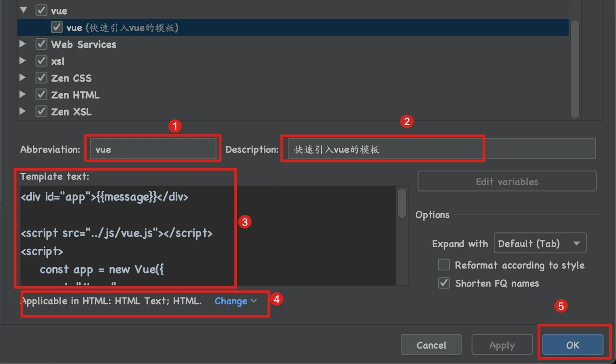
Task: Cancel the dialog
Action: click(x=431, y=345)
